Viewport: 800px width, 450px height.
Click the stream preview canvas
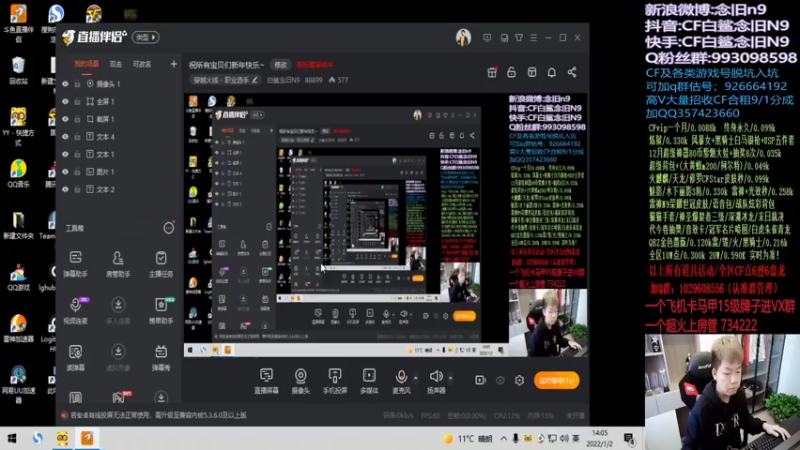pos(385,224)
